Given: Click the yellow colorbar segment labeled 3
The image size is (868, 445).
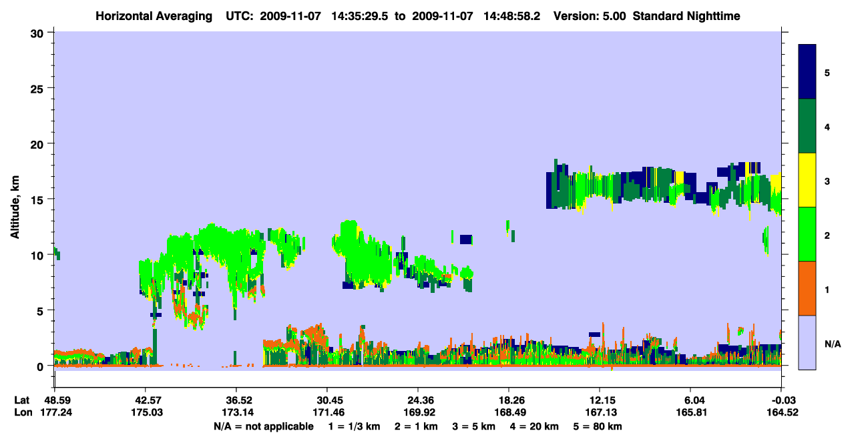Looking at the screenshot, I should coord(807,180).
